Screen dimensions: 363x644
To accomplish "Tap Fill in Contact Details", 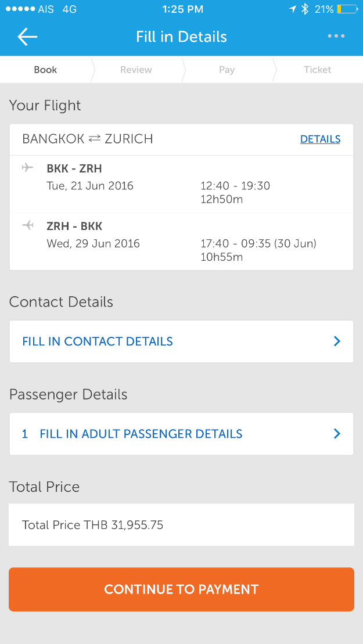I will [x=98, y=341].
